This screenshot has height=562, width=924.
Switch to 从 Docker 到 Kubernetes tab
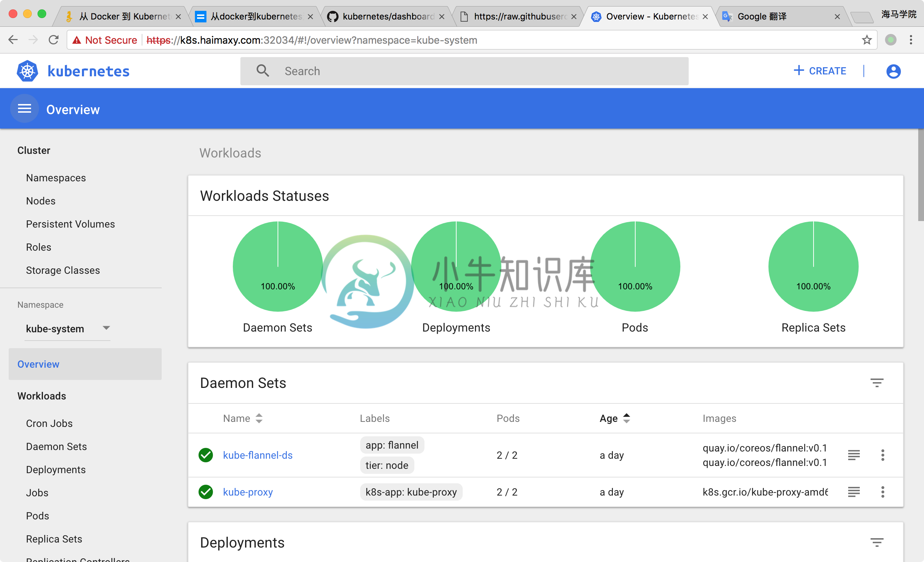click(x=124, y=17)
